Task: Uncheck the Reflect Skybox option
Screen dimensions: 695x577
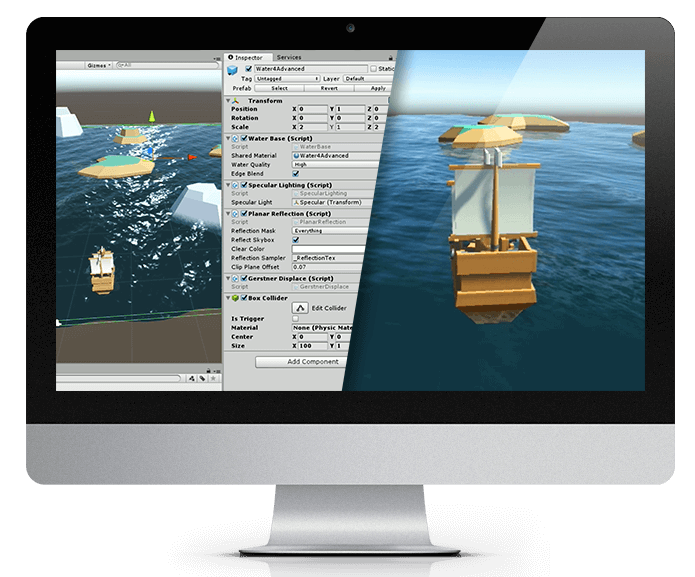Action: [x=295, y=240]
